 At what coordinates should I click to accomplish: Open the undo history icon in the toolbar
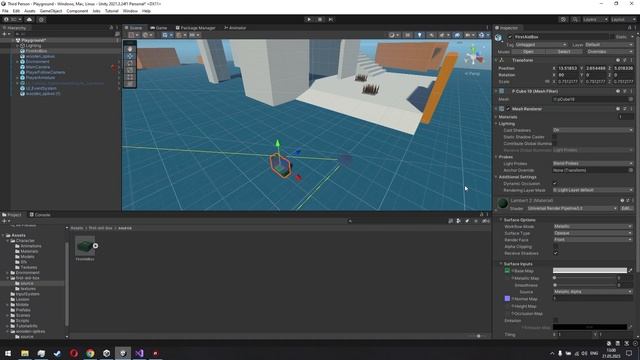point(563,19)
